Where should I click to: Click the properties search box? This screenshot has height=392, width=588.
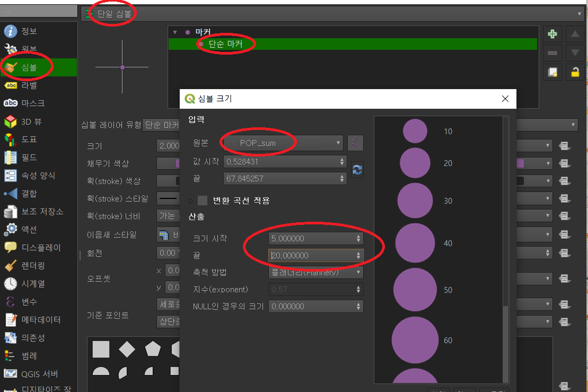pyautogui.click(x=39, y=11)
